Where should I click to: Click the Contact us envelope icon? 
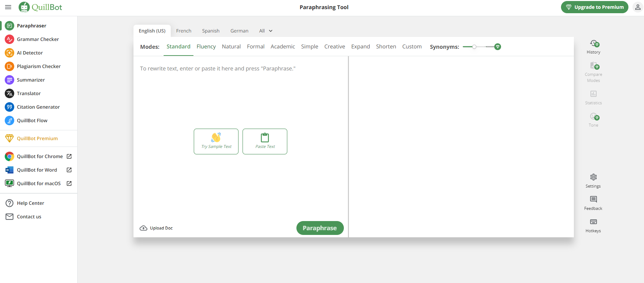(9, 217)
